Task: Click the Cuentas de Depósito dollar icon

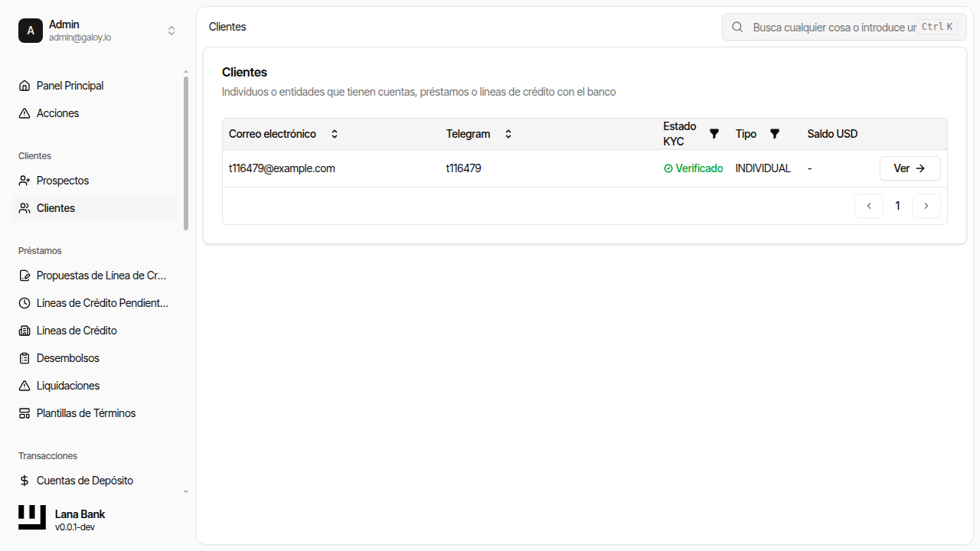Action: [x=24, y=481]
